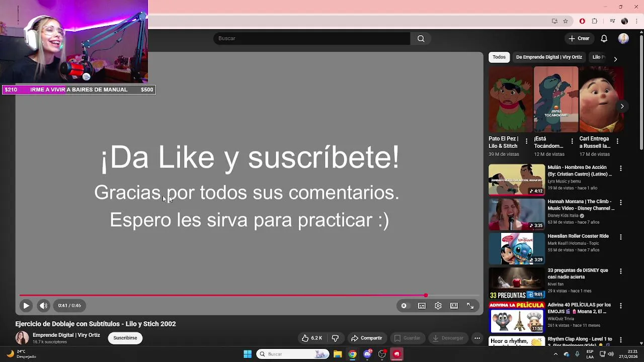This screenshot has width=644, height=362.
Task: Open options for 33 preguntas de DISNEY video
Action: 621,271
